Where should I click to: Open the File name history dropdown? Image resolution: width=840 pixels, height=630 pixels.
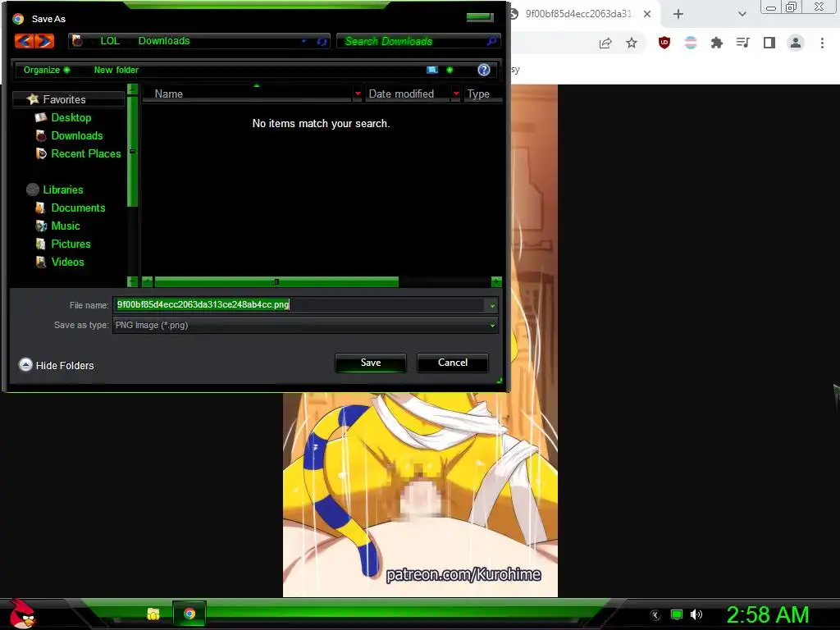(x=492, y=305)
